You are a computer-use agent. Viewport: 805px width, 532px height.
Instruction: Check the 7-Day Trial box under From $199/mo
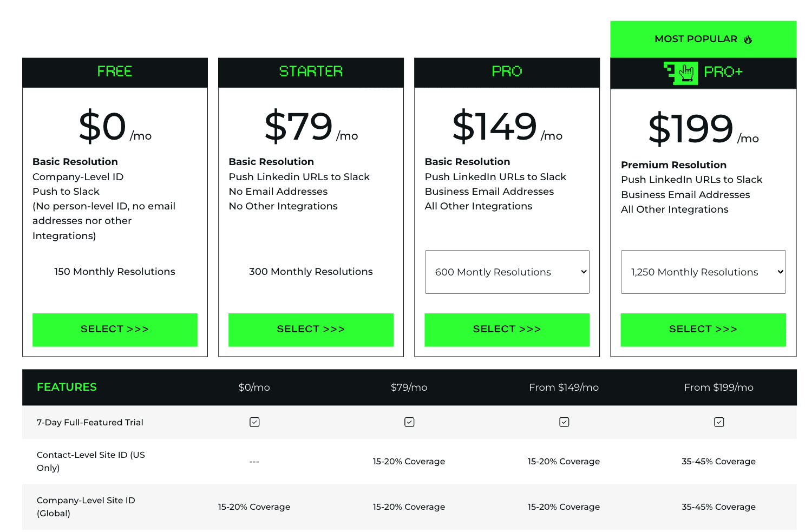click(719, 422)
